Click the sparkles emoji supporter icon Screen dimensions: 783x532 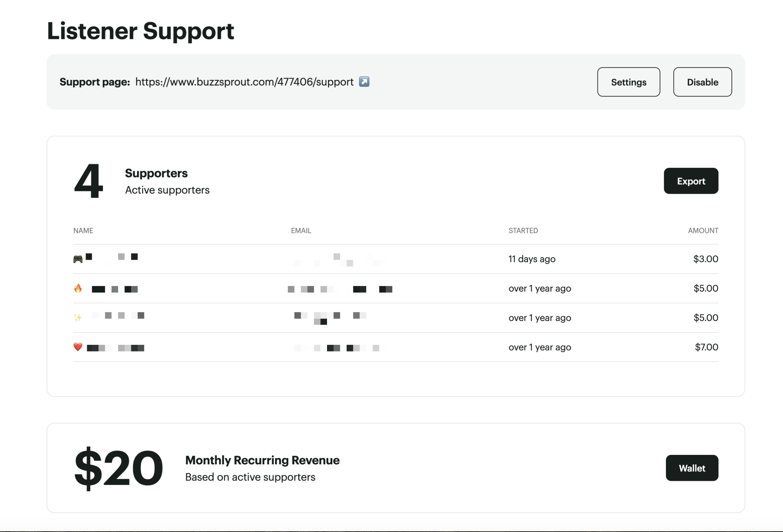[78, 318]
